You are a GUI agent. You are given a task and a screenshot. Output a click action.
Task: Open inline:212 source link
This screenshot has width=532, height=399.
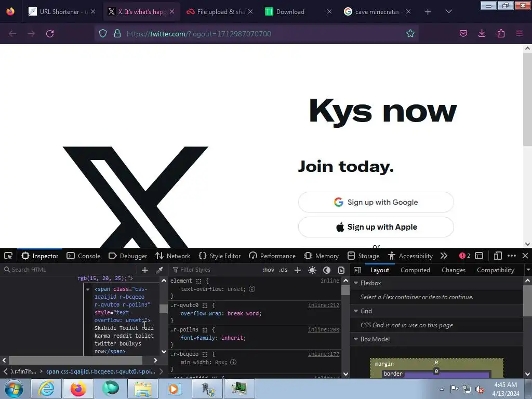[323, 305]
